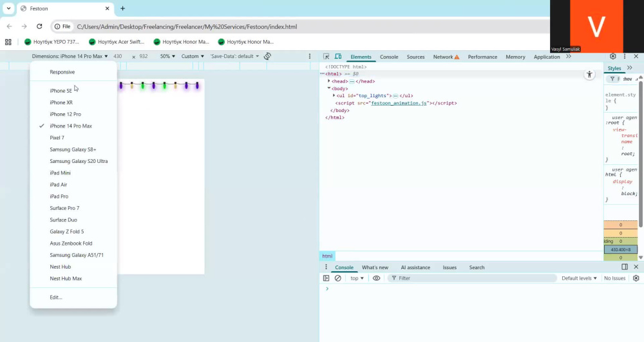This screenshot has height=342, width=644.
Task: Open the What's new drawer tab
Action: (375, 267)
